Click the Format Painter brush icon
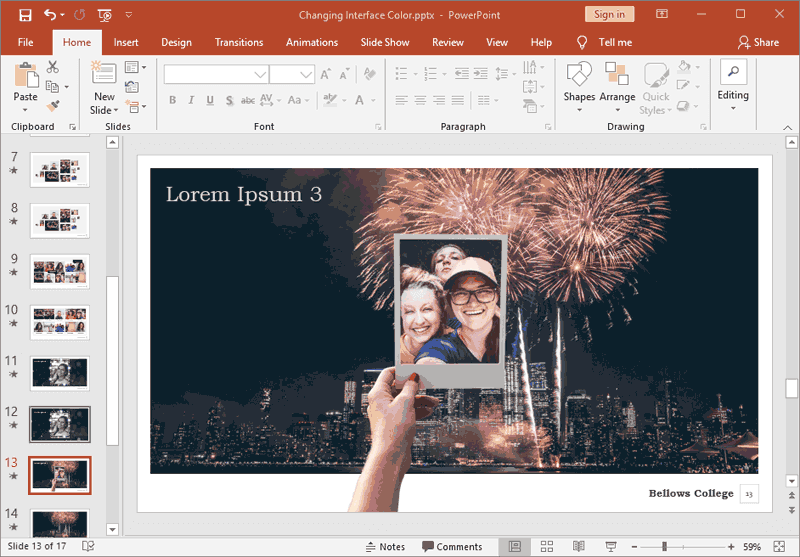Screen dimensions: 800x557 point(53,106)
